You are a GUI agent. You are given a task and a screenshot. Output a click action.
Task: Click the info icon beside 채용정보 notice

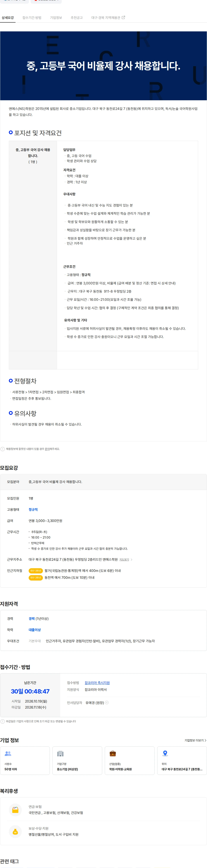coord(3,449)
